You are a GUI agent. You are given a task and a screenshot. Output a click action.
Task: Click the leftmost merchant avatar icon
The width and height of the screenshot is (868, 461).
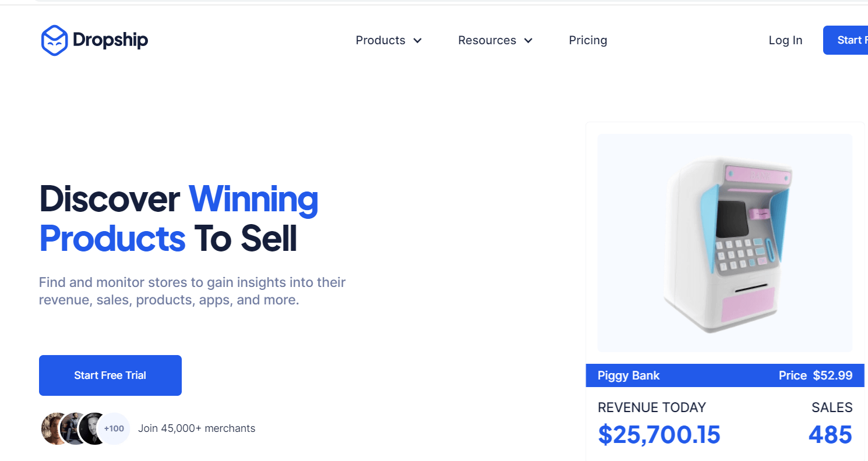tap(49, 428)
